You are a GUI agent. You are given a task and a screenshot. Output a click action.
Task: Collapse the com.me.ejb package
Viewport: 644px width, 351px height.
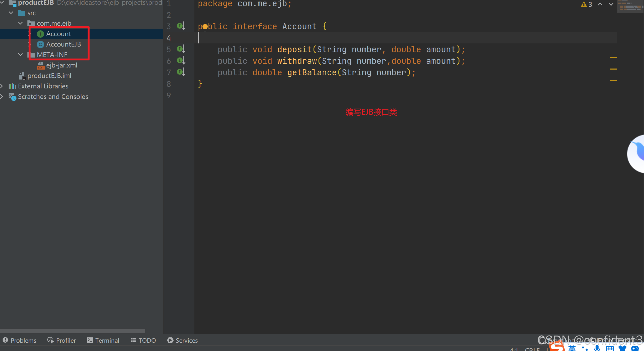tap(20, 23)
